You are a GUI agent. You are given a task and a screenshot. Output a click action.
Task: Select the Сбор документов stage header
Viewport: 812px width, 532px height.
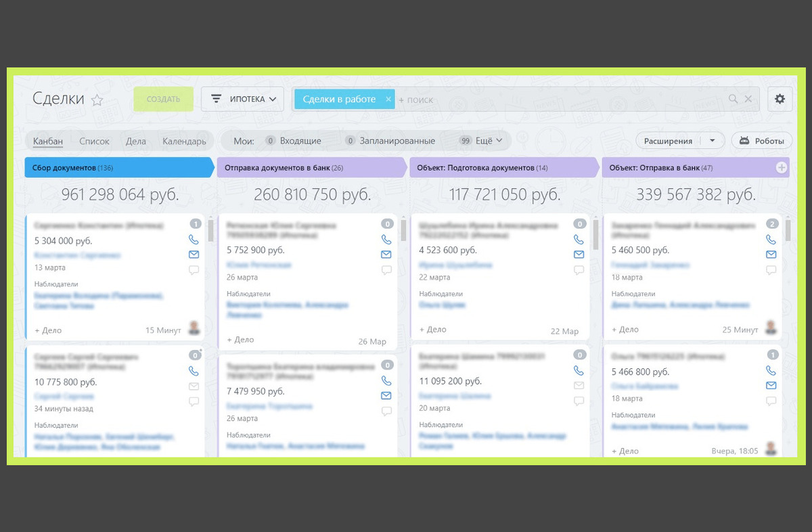tap(119, 168)
